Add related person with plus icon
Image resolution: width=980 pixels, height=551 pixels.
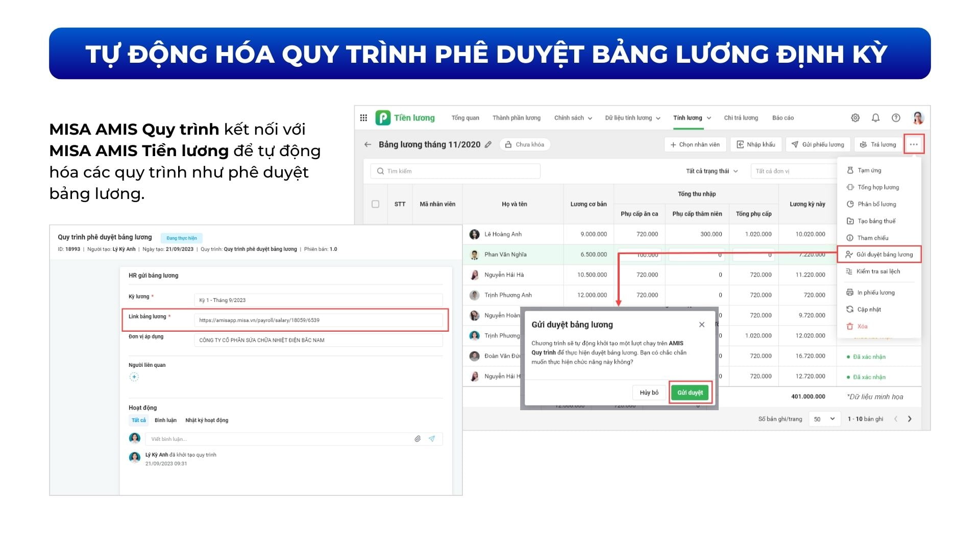tap(134, 377)
